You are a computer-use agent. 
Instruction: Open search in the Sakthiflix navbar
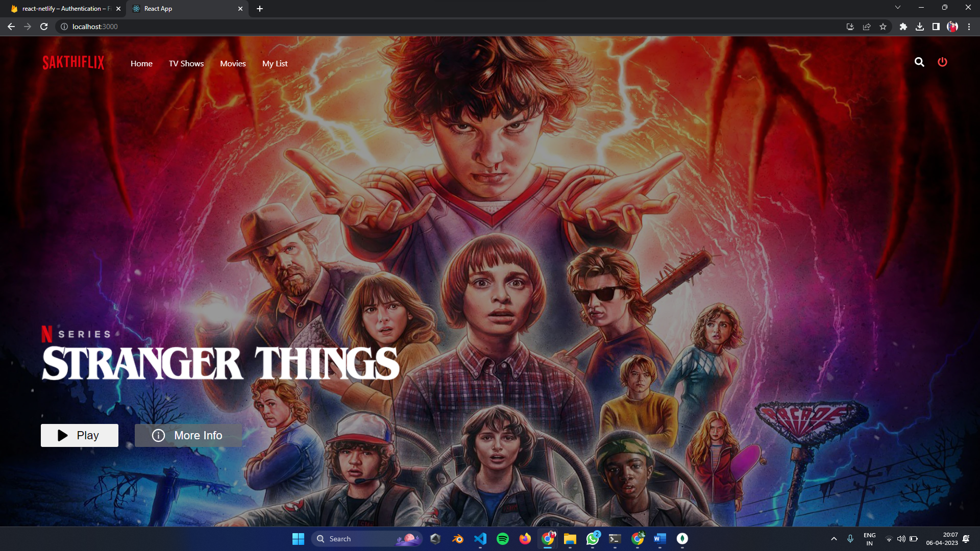(x=919, y=62)
